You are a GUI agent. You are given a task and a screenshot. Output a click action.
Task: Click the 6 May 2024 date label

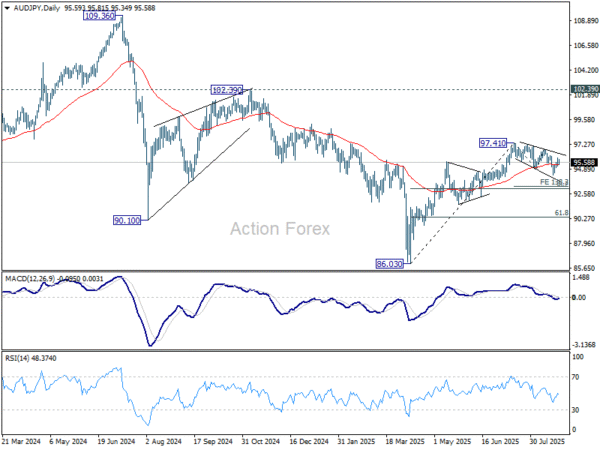68,441
